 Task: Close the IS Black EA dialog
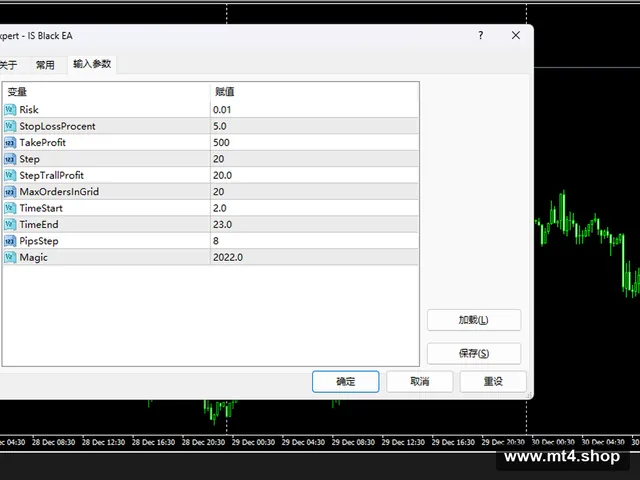pos(516,36)
